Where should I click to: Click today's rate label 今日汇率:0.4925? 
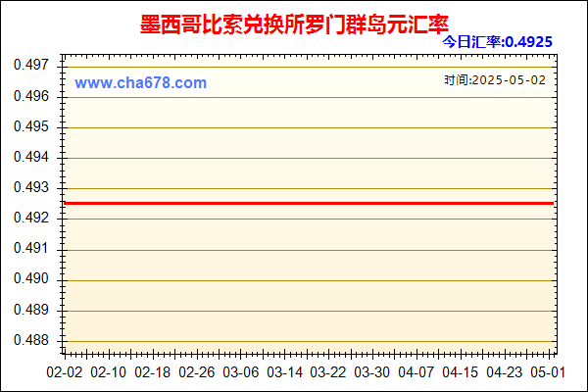click(497, 41)
